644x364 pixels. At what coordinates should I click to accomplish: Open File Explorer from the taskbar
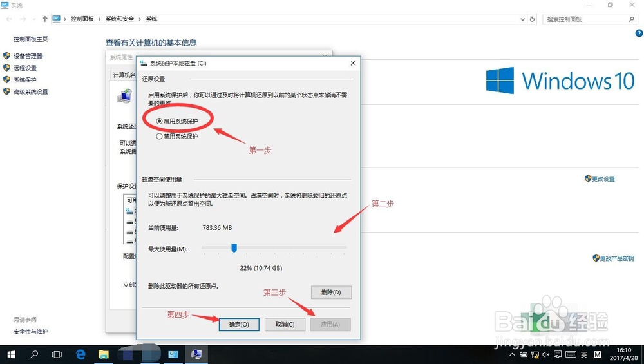click(x=104, y=354)
